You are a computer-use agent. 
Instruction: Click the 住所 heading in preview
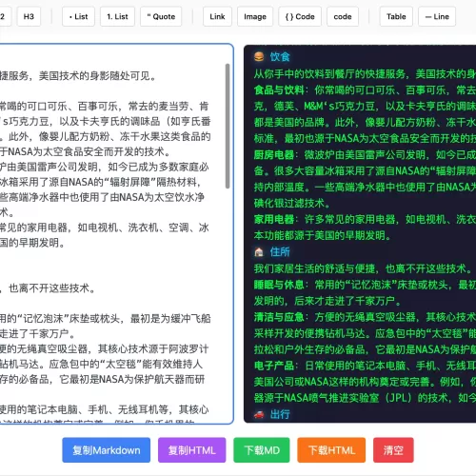280,252
